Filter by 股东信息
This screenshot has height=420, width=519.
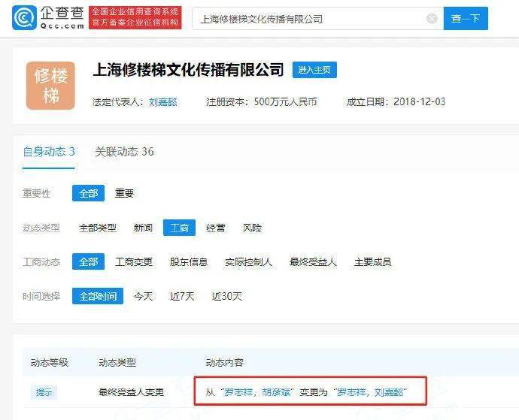click(189, 262)
